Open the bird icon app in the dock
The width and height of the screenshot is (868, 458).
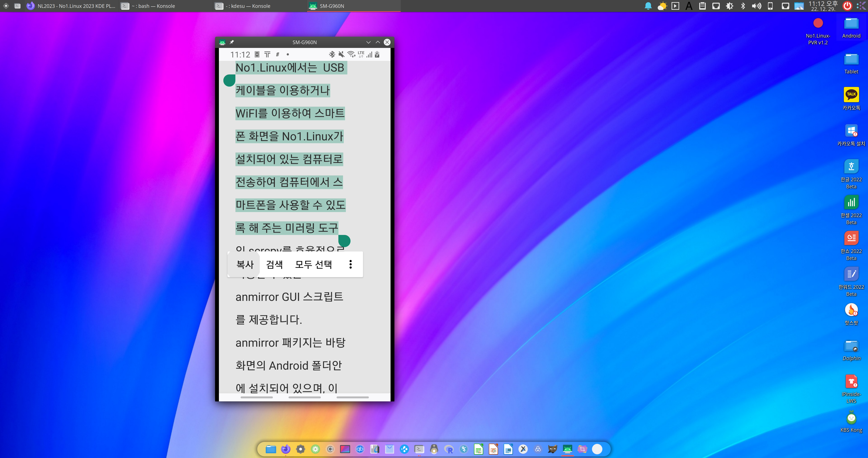click(x=464, y=449)
